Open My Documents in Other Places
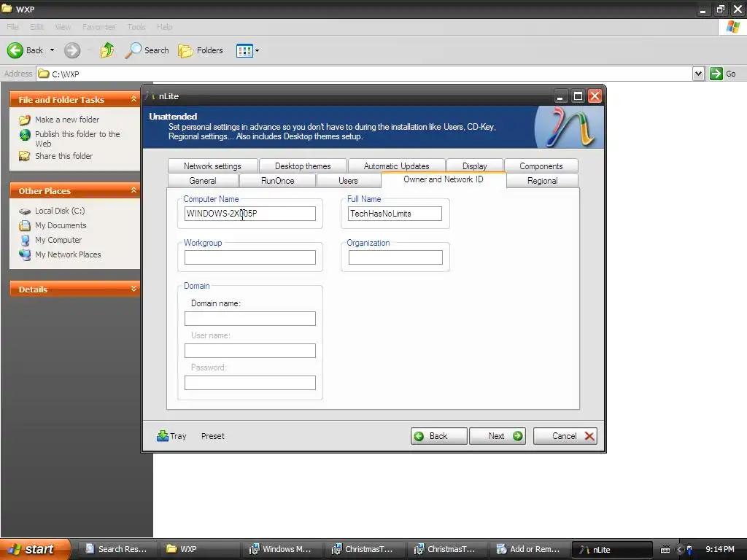The height and width of the screenshot is (560, 747). 61,225
